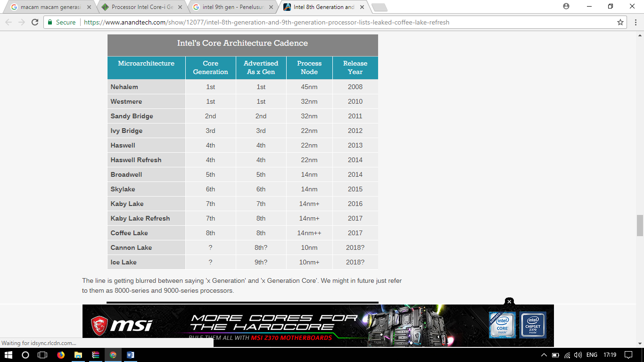
Task: Click the 'Haswell Refresh' row label
Action: pyautogui.click(x=136, y=160)
